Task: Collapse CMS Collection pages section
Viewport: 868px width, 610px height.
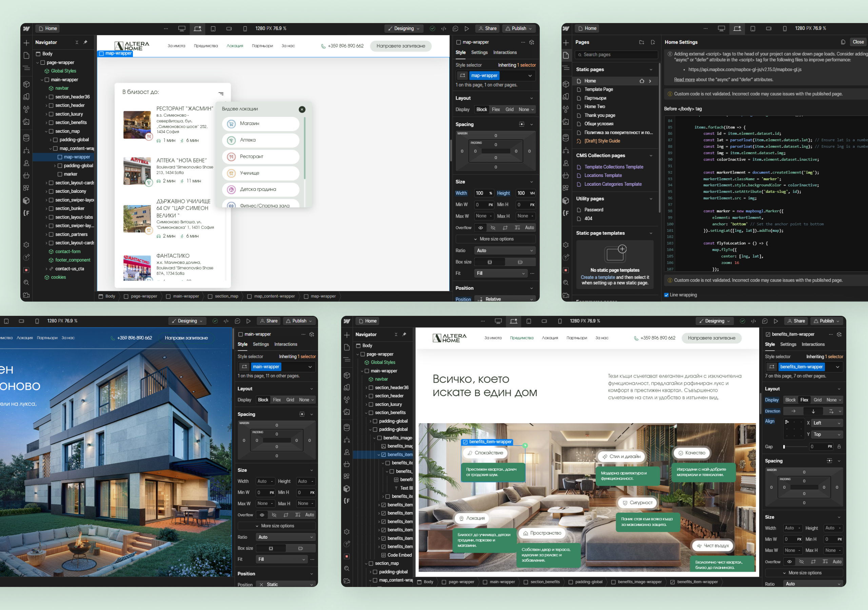Action: click(651, 156)
